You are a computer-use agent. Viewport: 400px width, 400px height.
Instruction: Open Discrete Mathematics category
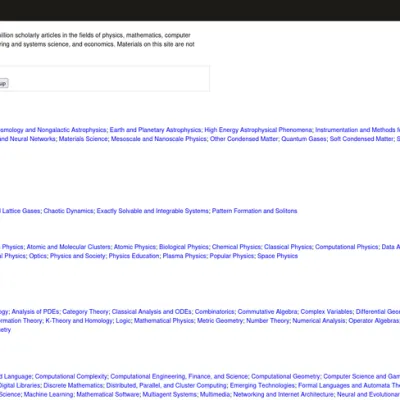coord(73,385)
